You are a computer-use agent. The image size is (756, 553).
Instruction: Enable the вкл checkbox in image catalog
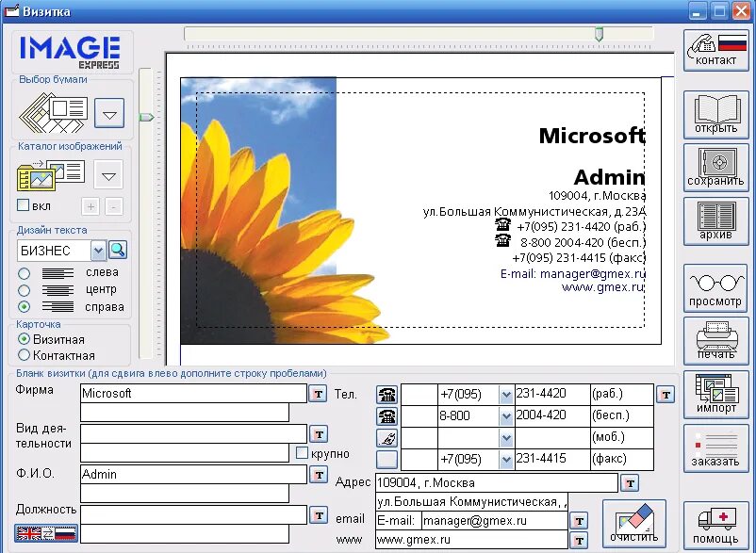coord(23,205)
